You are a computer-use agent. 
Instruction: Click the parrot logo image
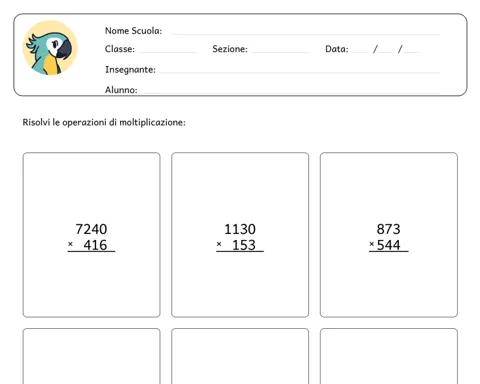tap(50, 48)
